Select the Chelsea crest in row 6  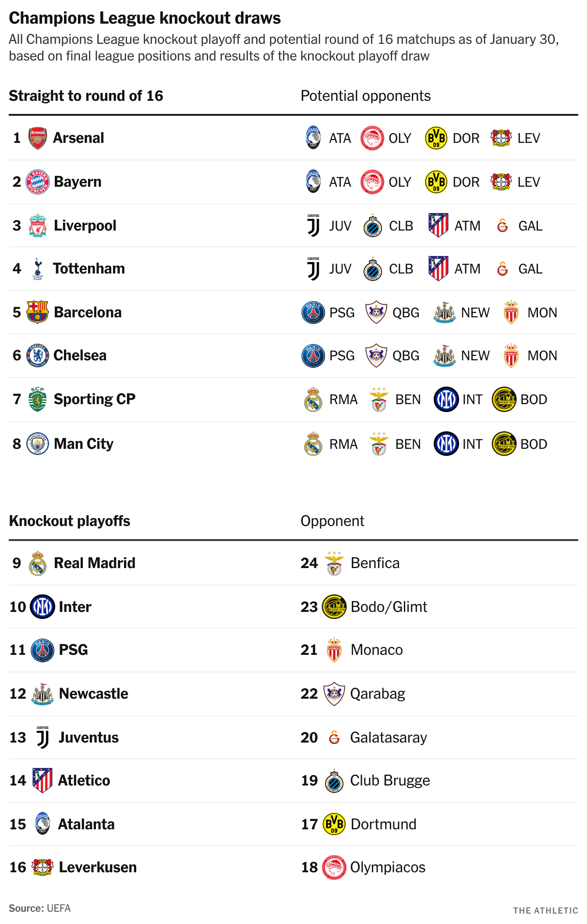tap(38, 355)
